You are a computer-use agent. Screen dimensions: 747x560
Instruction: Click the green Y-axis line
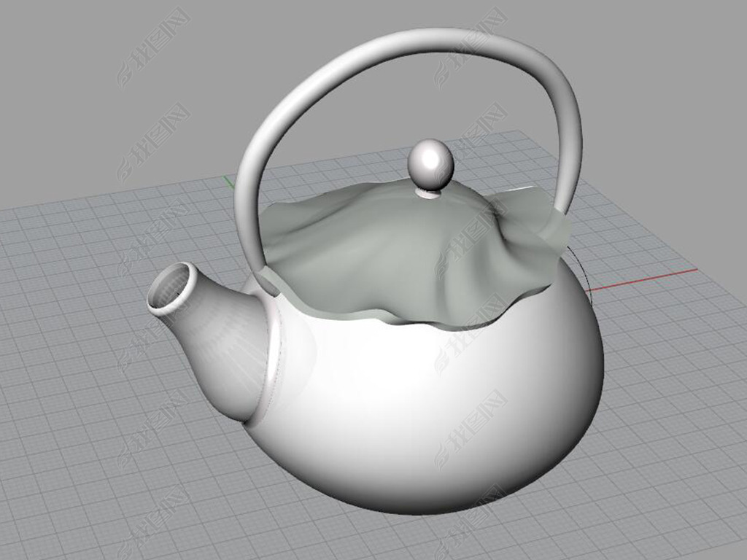click(228, 180)
